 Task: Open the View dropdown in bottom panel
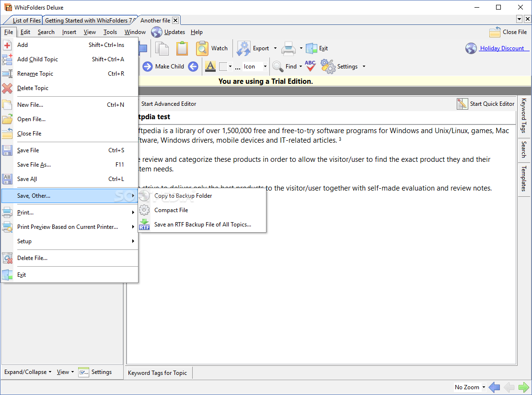pyautogui.click(x=65, y=372)
